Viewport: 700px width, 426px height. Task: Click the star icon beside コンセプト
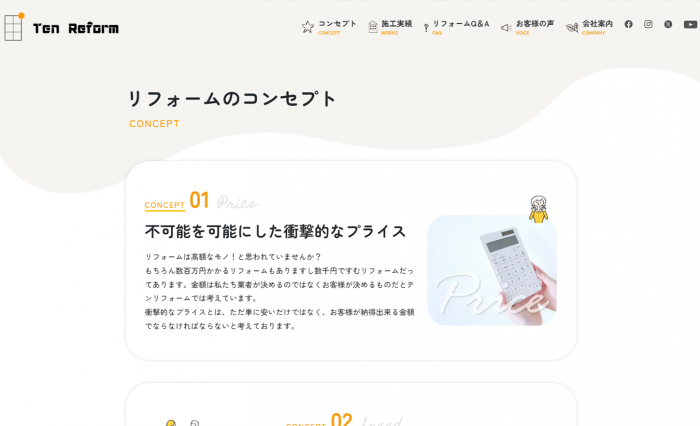(308, 27)
